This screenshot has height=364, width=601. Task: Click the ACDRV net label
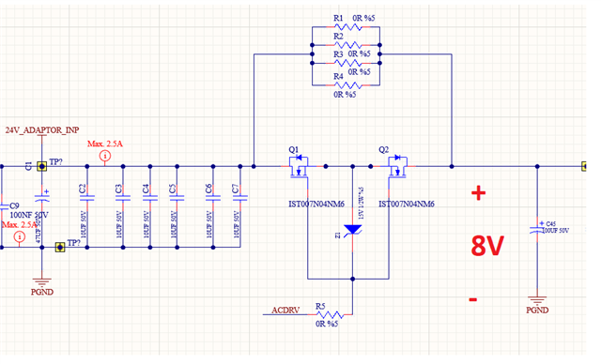point(285,310)
